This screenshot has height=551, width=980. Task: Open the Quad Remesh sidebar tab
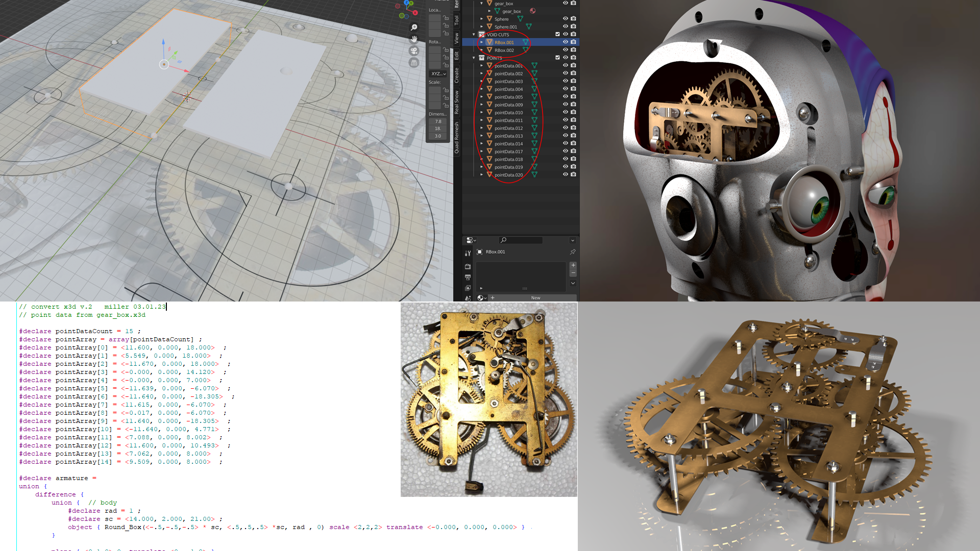(x=456, y=138)
